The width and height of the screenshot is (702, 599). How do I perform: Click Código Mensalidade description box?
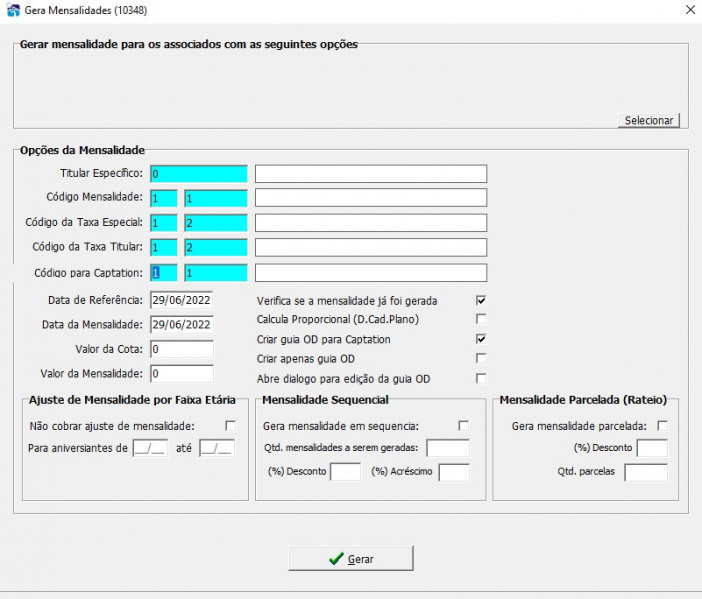pyautogui.click(x=371, y=198)
